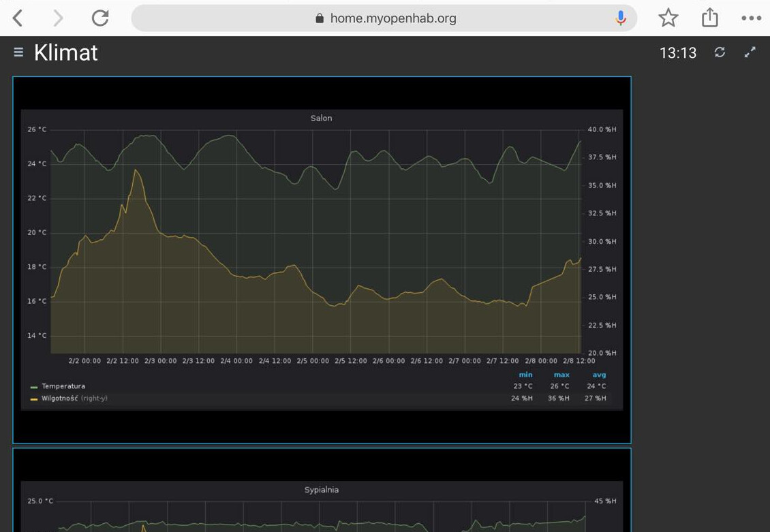This screenshot has width=770, height=532.
Task: Tap the microphone voice search icon
Action: 620,18
